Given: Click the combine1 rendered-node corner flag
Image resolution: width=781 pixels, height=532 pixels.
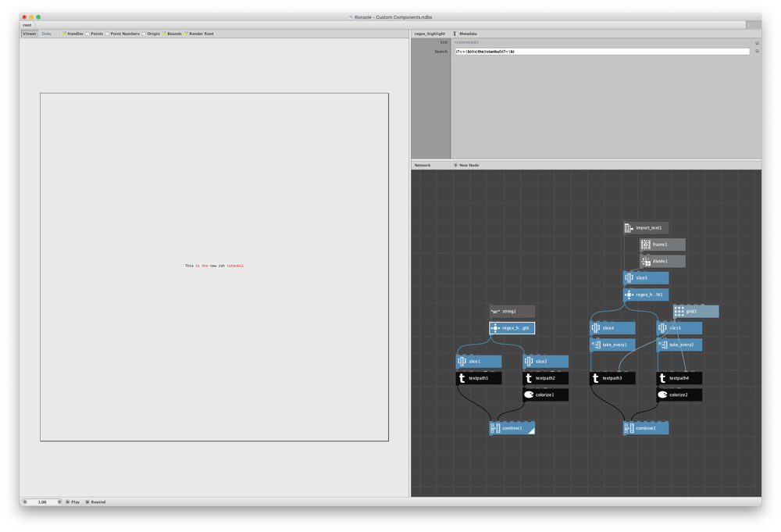Looking at the screenshot, I should (x=532, y=431).
